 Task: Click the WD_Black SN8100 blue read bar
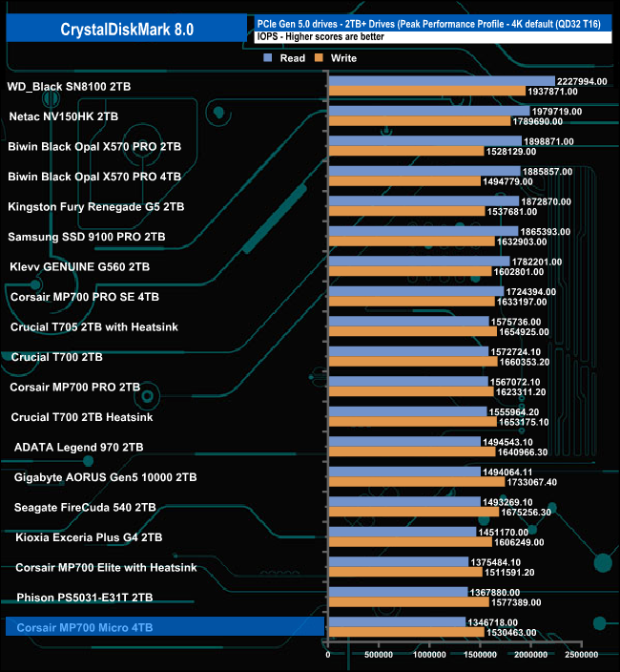pos(442,81)
